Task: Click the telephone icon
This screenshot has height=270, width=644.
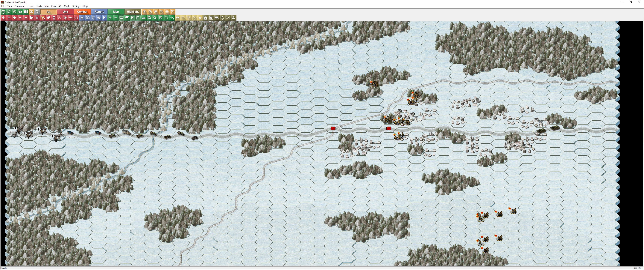Action: 99,18
